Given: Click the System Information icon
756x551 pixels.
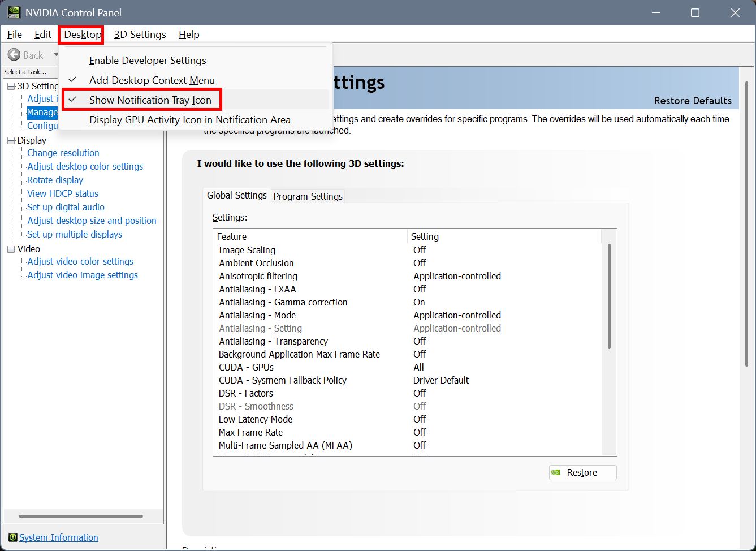Looking at the screenshot, I should point(12,537).
